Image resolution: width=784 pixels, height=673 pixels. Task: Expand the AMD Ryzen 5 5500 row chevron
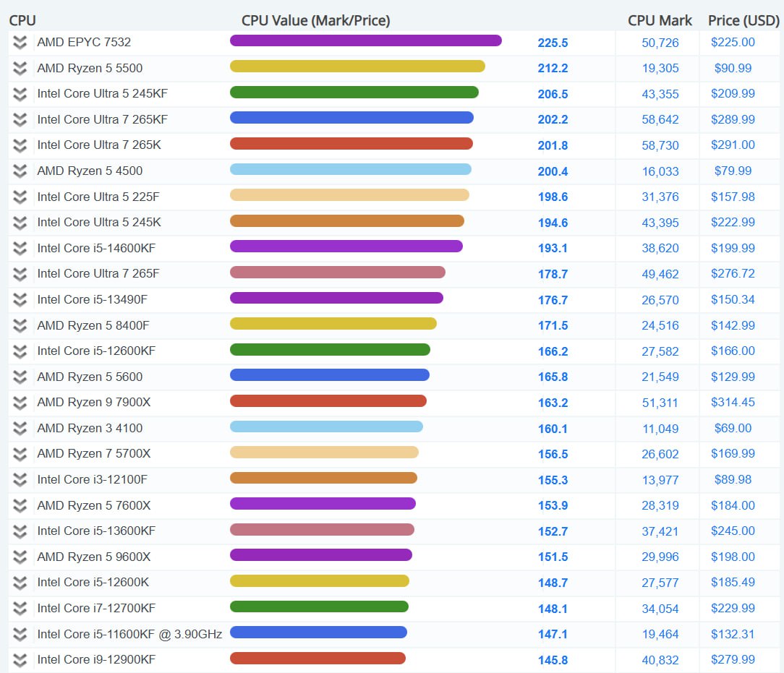tap(20, 69)
